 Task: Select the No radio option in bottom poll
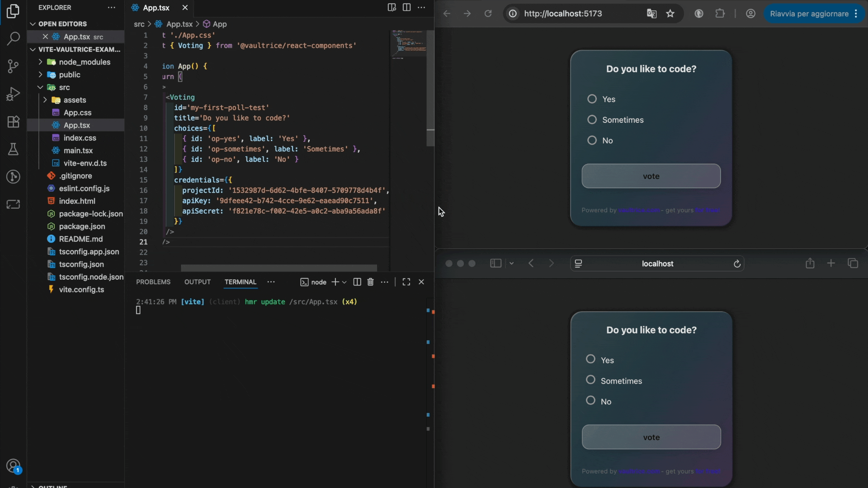pyautogui.click(x=590, y=400)
